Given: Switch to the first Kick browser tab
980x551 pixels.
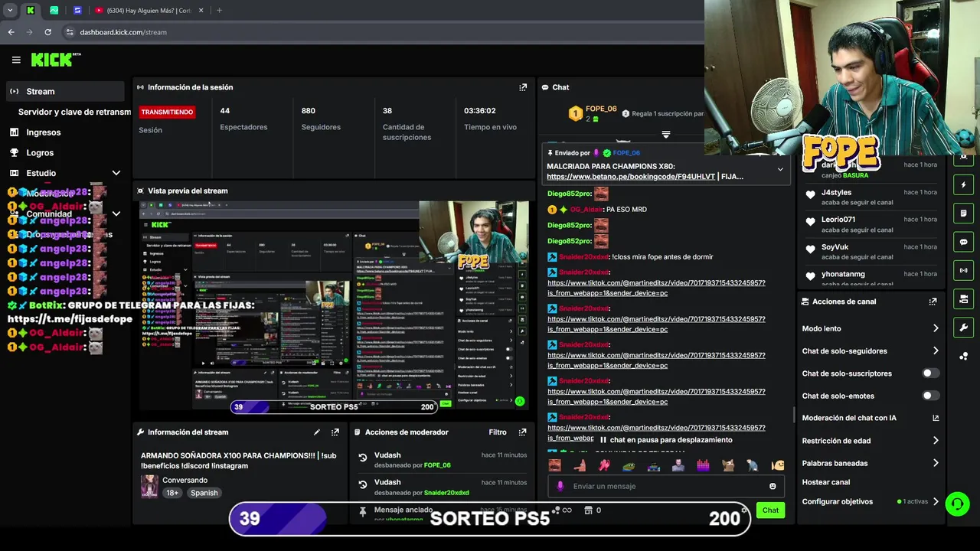Looking at the screenshot, I should pos(30,11).
